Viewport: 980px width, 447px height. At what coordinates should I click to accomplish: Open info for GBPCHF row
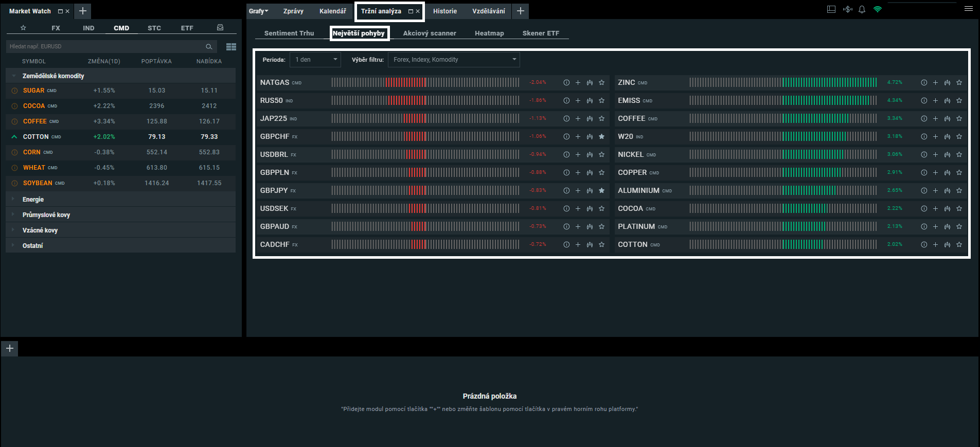(566, 136)
